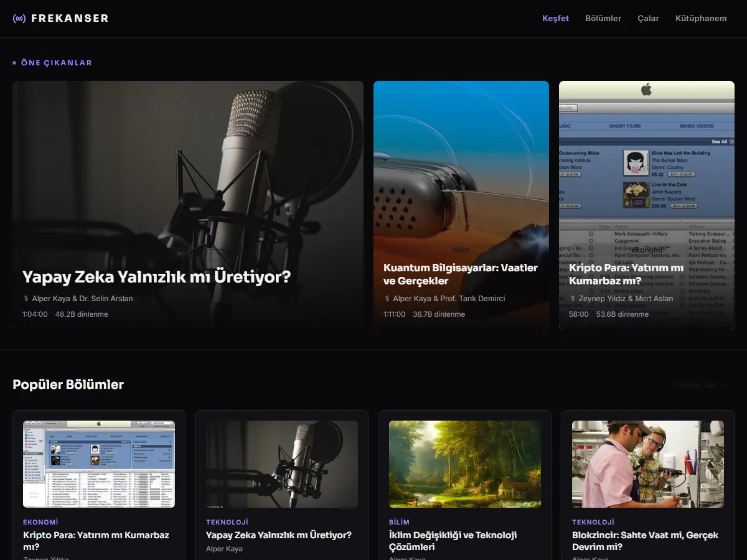Click the Tümünü Gör link
Viewport: 747px width, 560px height.
[700, 385]
